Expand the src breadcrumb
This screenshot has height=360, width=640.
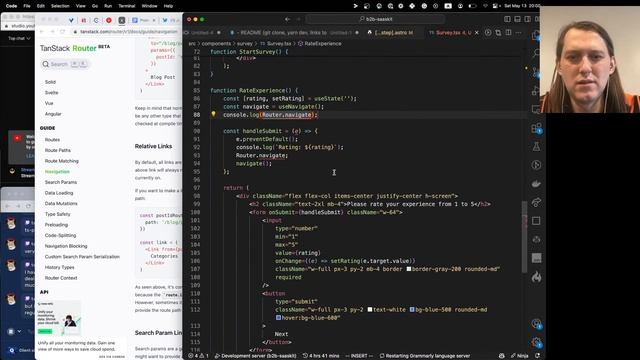click(191, 43)
